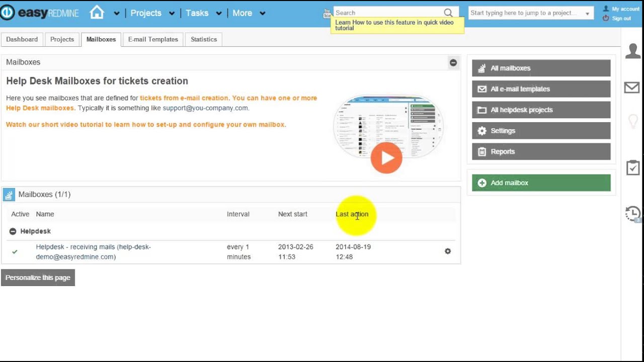The height and width of the screenshot is (362, 644).
Task: Open envelope messages icon in right sidebar
Action: coord(632,87)
